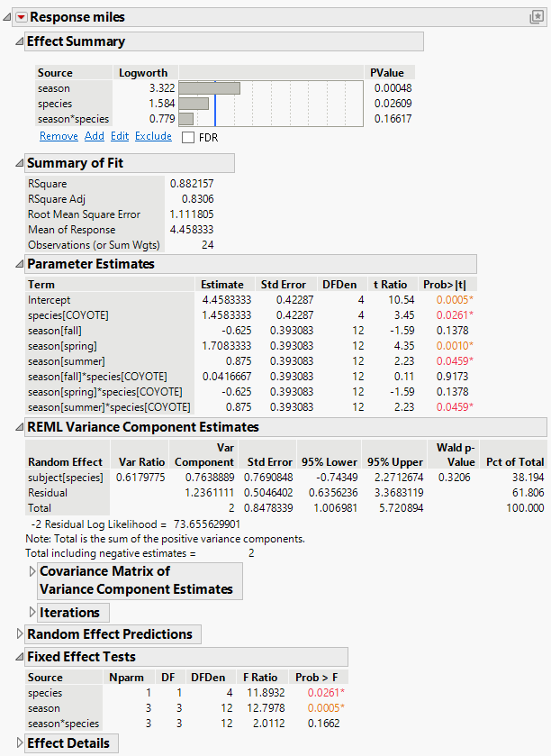The image size is (551, 756).
Task: Expand the Random Effect Predictions section
Action: pyautogui.click(x=21, y=634)
